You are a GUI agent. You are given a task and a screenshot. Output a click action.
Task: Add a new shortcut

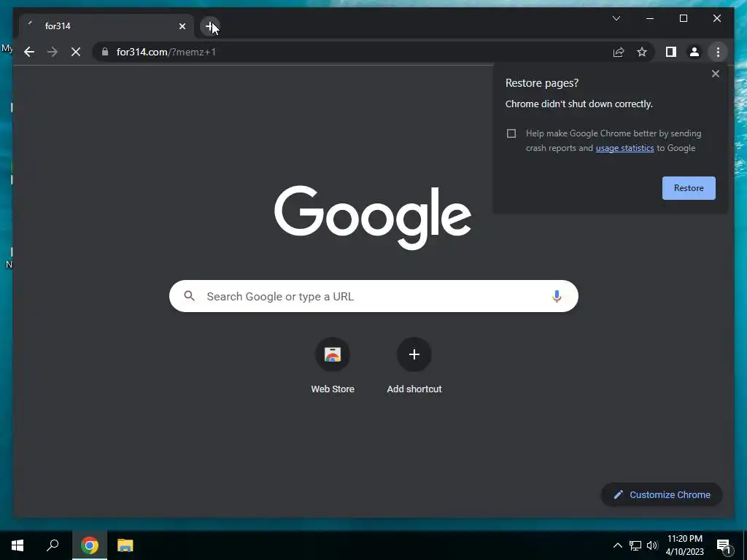point(414,366)
